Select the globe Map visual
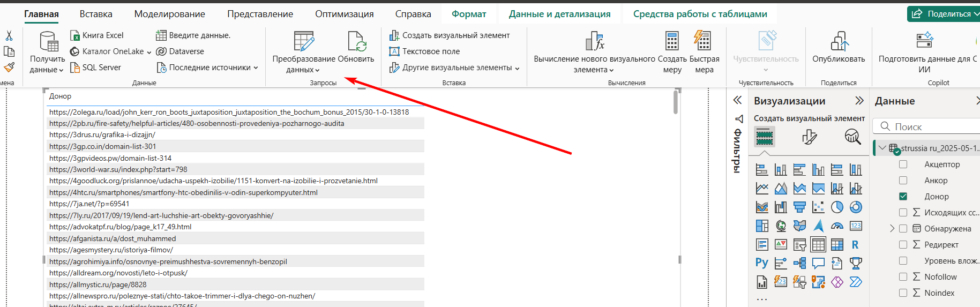Image resolution: width=980 pixels, height=307 pixels. click(781, 226)
